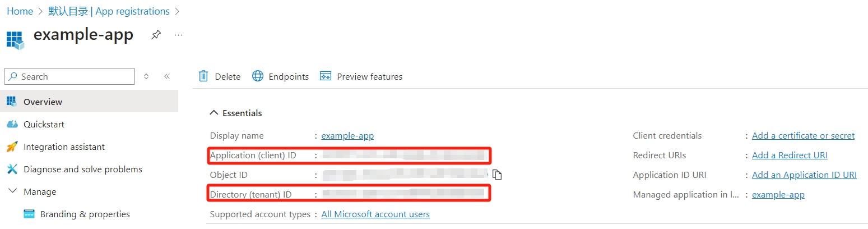This screenshot has height=229, width=868.
Task: Open Branding & properties menu item
Action: [x=85, y=214]
